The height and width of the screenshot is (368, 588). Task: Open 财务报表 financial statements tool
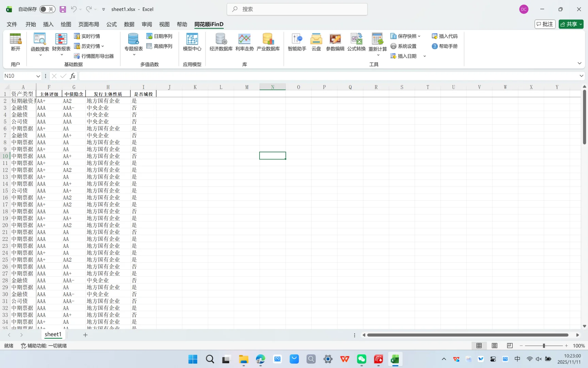click(61, 44)
